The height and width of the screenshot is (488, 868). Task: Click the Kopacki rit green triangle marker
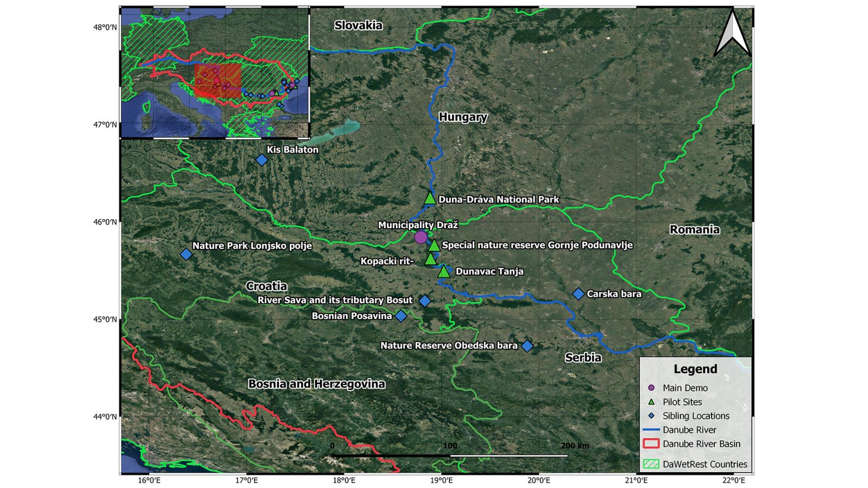coord(431,259)
